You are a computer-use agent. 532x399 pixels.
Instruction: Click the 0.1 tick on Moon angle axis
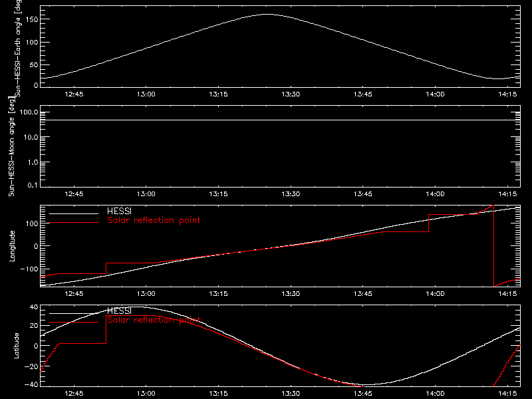click(33, 185)
